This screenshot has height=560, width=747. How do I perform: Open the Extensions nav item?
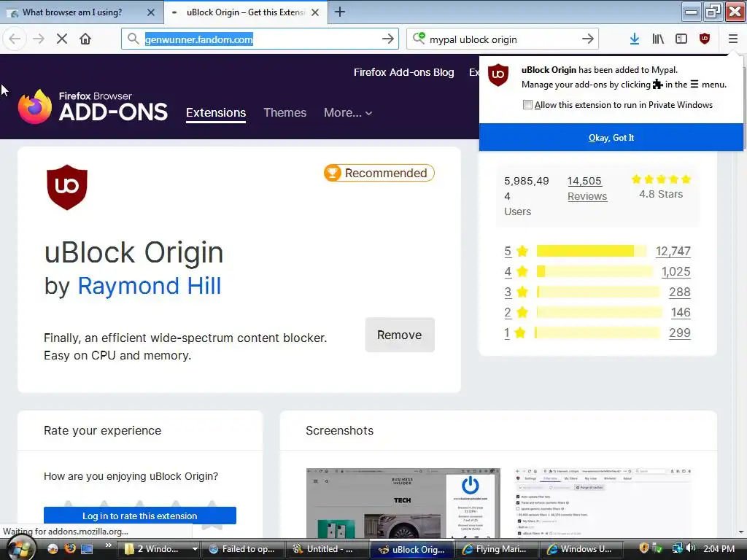coord(216,113)
